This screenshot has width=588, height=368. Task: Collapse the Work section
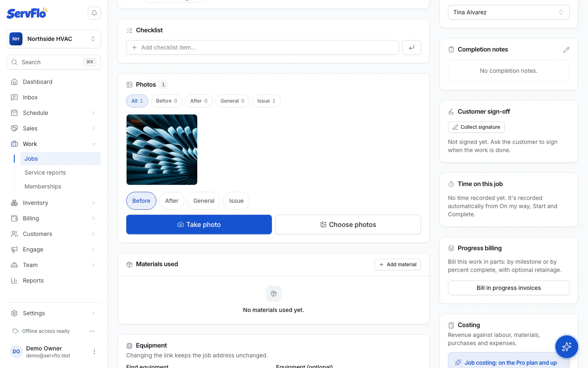tap(53, 144)
